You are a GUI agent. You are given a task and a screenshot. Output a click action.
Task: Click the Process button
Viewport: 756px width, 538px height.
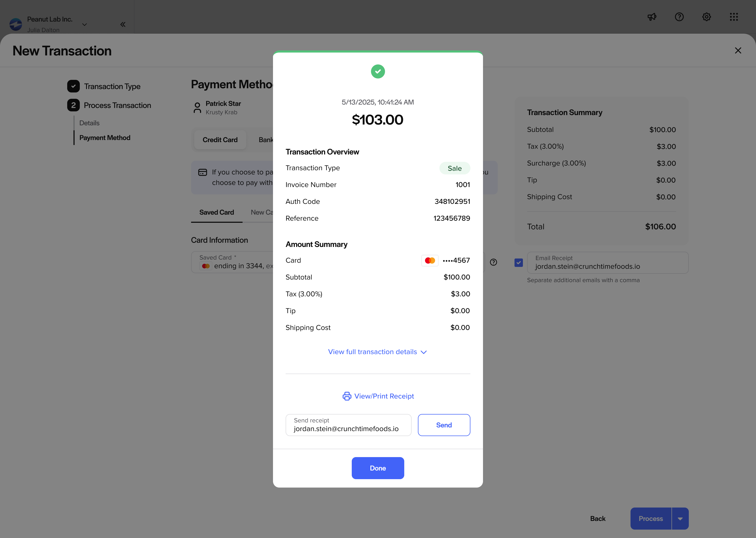[x=651, y=519]
